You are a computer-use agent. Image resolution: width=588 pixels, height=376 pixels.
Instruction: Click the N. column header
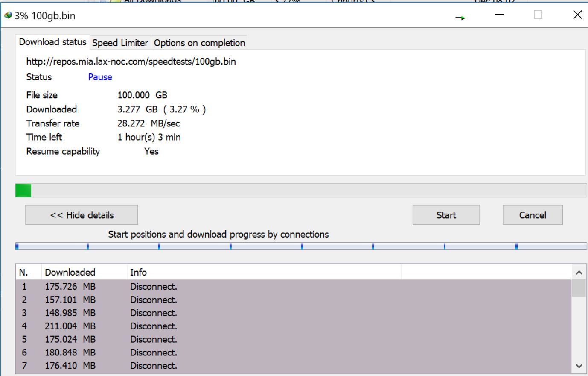[28, 272]
